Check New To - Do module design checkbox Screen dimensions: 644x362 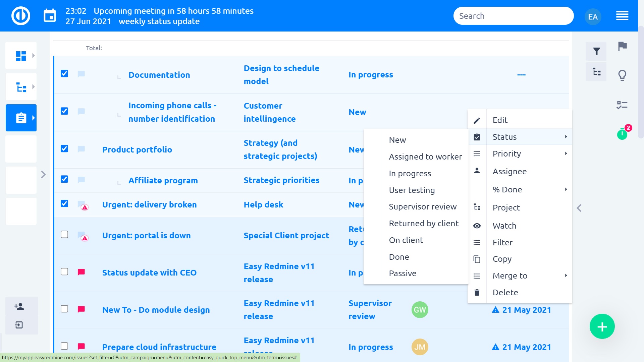(x=64, y=309)
